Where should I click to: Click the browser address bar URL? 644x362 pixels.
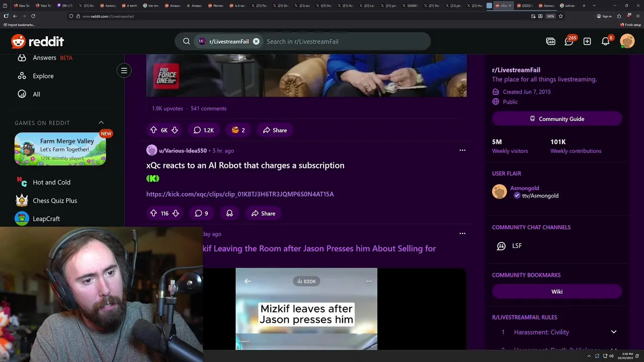[108, 16]
